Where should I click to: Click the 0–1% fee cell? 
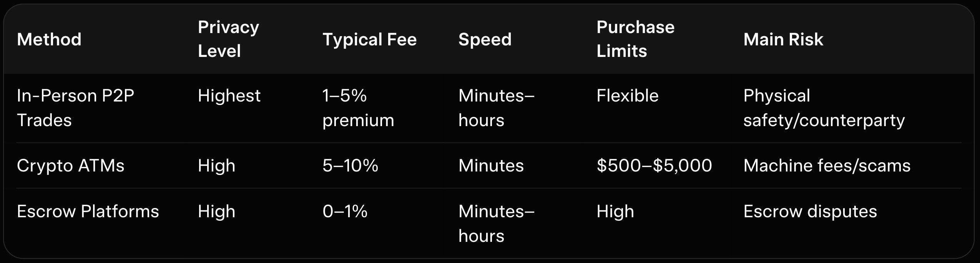click(x=345, y=211)
